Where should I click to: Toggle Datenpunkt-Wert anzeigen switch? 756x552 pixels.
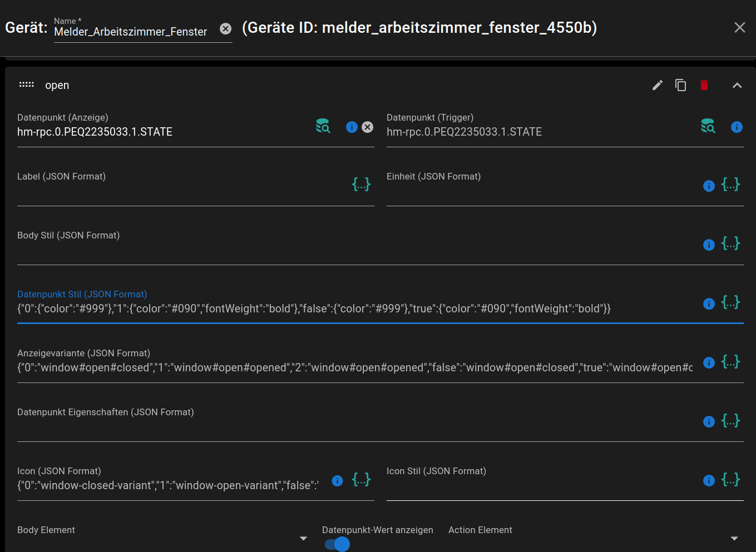coord(338,544)
